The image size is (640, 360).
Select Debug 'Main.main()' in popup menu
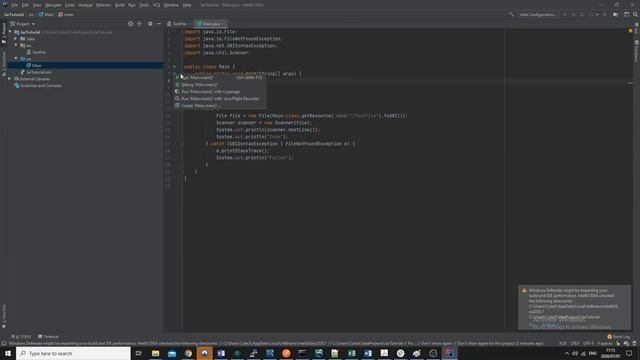point(220,84)
